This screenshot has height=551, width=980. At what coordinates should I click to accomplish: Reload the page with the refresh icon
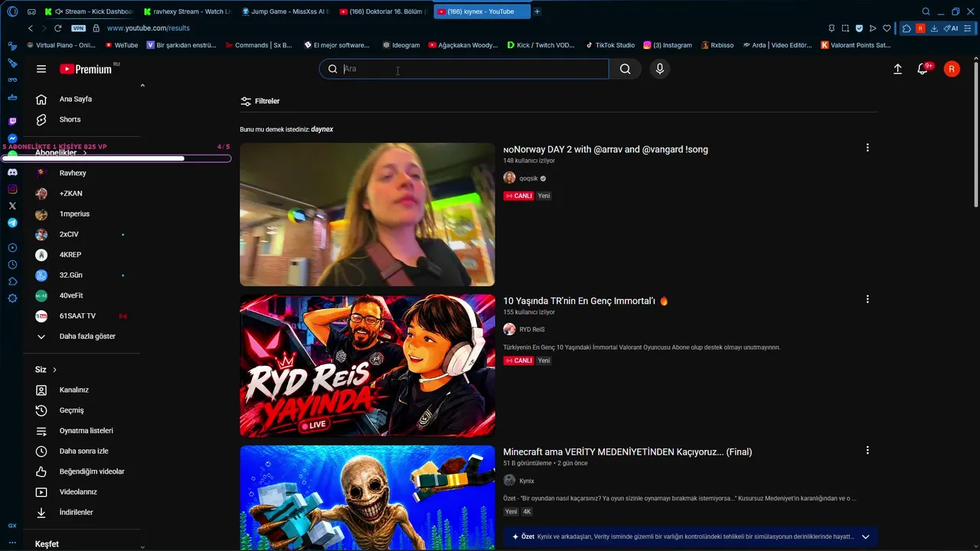57,28
